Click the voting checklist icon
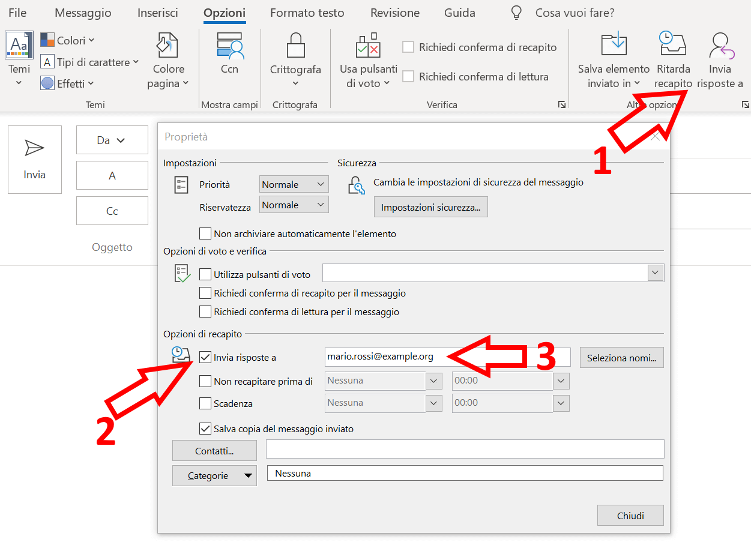 182,273
